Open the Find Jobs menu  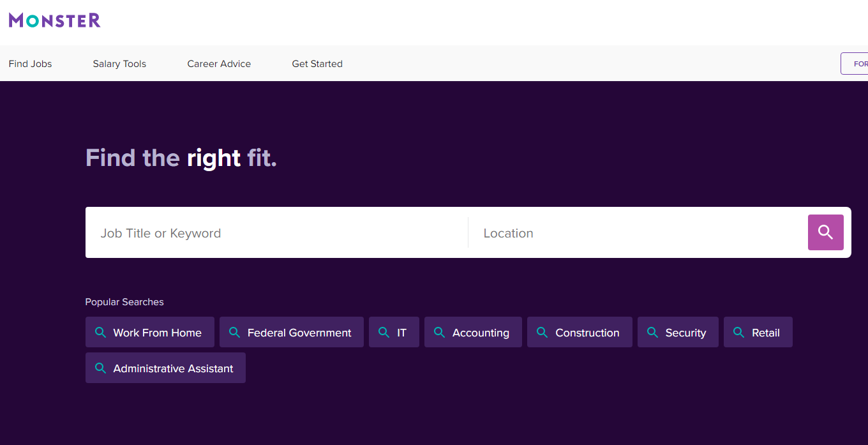(30, 64)
